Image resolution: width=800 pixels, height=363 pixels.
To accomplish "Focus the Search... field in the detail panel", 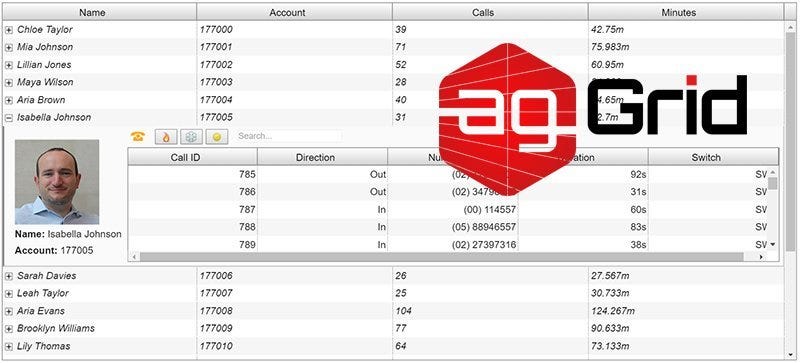I will coord(288,136).
